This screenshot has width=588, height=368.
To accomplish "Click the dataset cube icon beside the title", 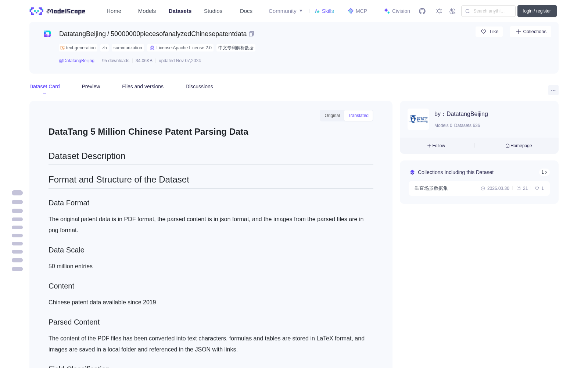I will point(47,34).
